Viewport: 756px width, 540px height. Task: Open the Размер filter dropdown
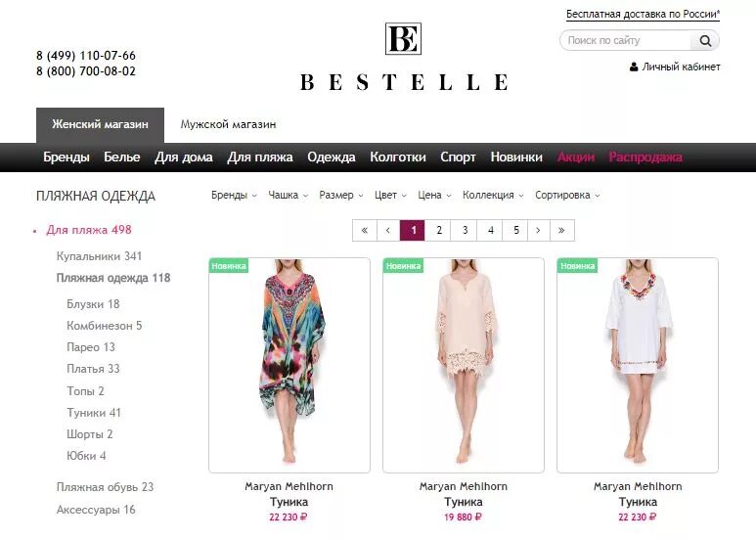click(341, 196)
